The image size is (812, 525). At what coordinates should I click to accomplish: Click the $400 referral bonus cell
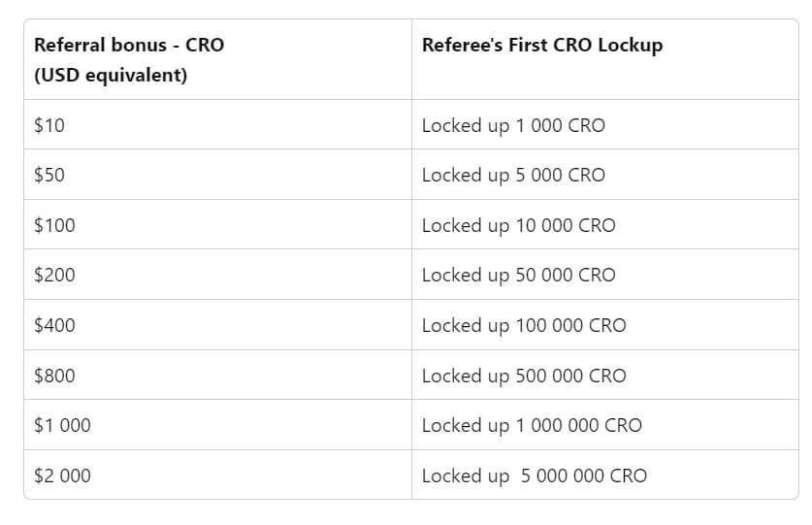pyautogui.click(x=54, y=325)
